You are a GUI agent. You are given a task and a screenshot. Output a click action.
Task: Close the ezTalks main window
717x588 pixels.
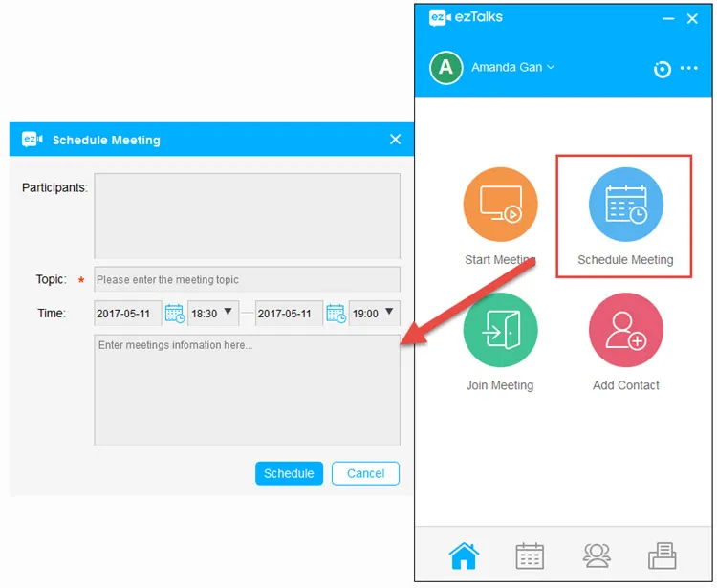point(692,19)
